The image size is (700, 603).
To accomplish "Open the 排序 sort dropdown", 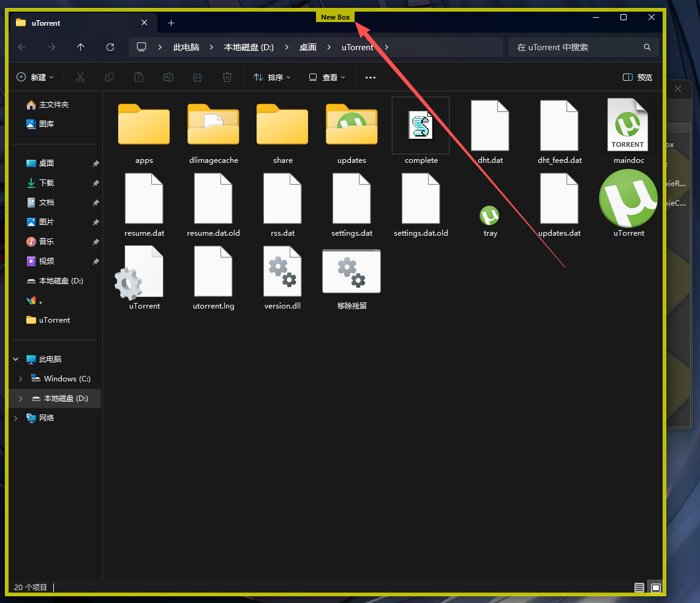I will click(x=272, y=77).
